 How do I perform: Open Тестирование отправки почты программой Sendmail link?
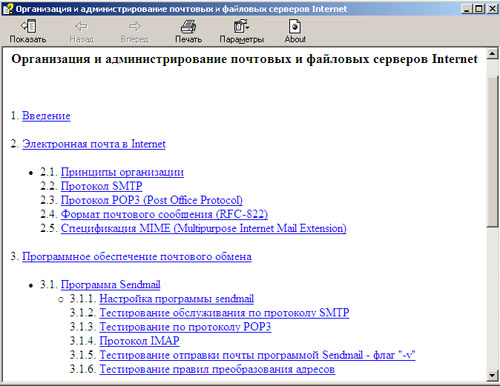coord(257,355)
